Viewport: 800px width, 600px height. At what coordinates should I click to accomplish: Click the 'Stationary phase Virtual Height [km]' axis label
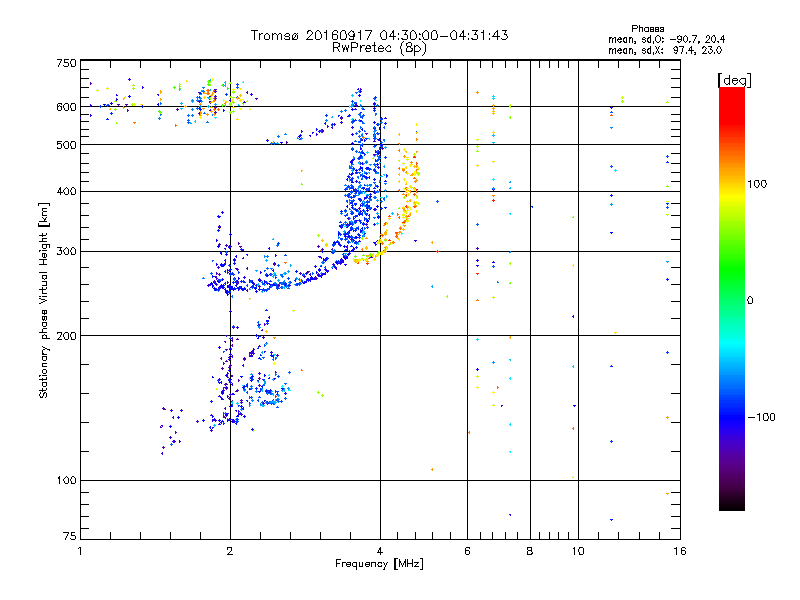click(x=43, y=300)
